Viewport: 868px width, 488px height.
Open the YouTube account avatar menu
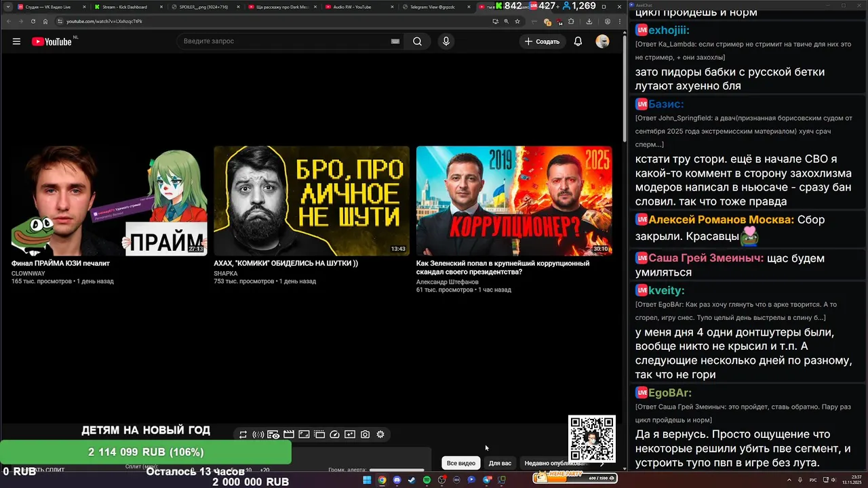pos(602,41)
